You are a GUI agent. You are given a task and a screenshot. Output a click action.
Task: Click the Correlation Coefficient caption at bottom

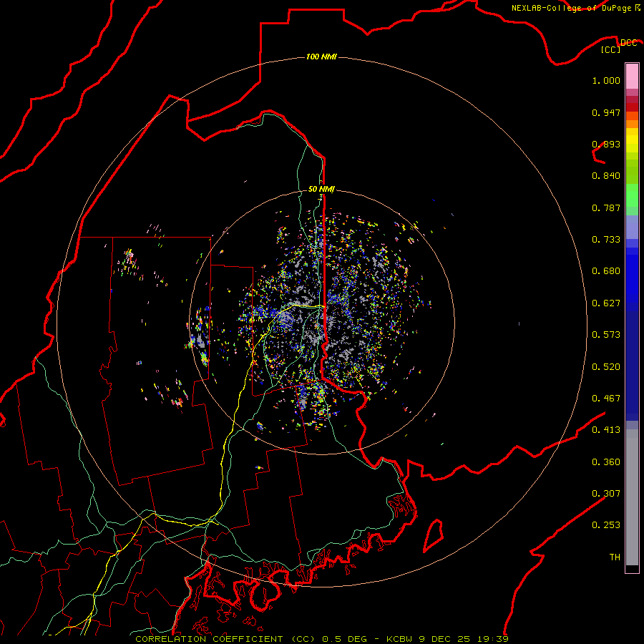coord(225,639)
